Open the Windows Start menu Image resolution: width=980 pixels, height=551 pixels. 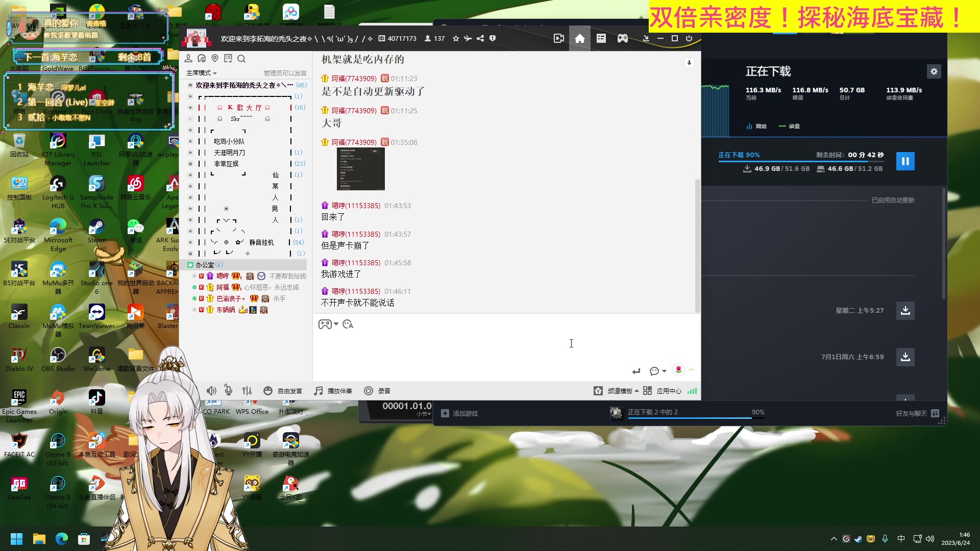click(x=16, y=539)
